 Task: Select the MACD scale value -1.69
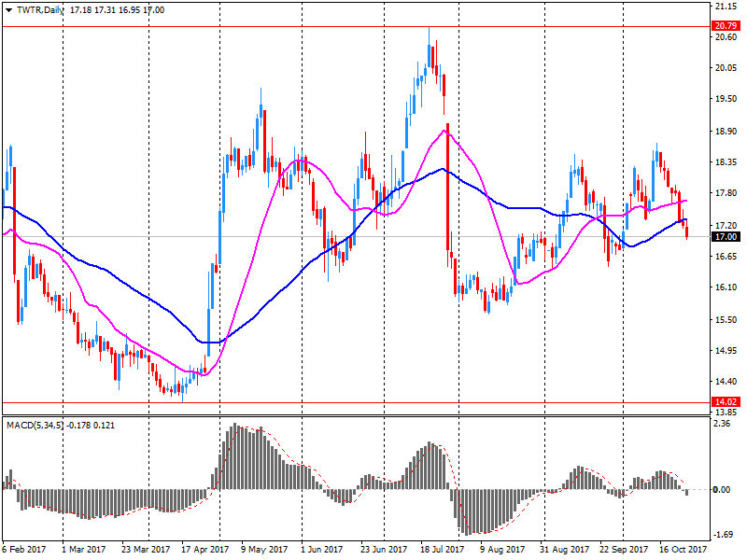pyautogui.click(x=724, y=534)
